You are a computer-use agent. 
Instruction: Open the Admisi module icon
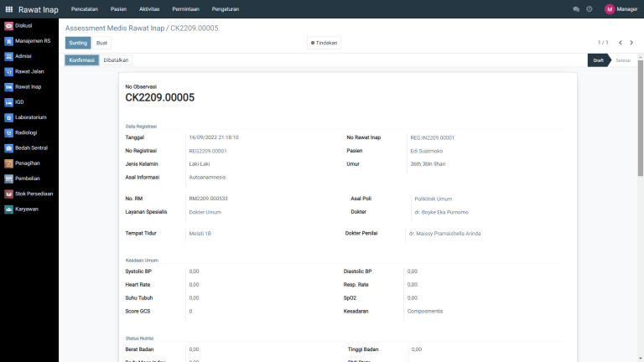(8, 56)
